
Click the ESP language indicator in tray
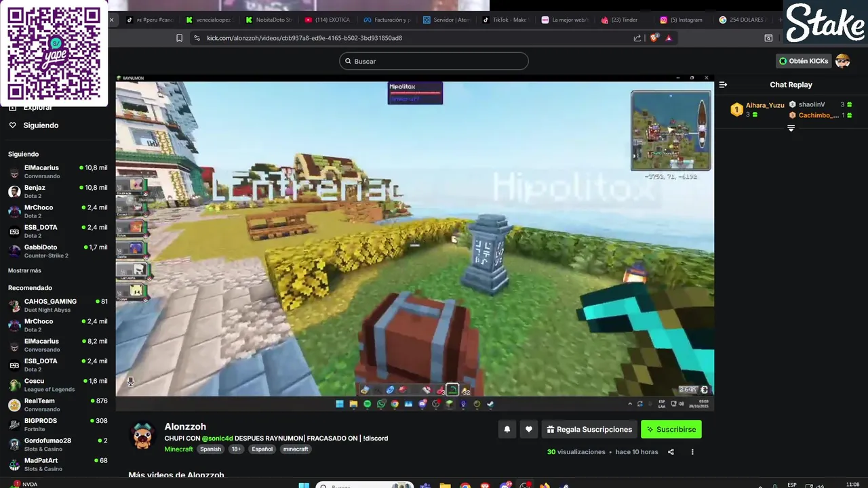(792, 485)
